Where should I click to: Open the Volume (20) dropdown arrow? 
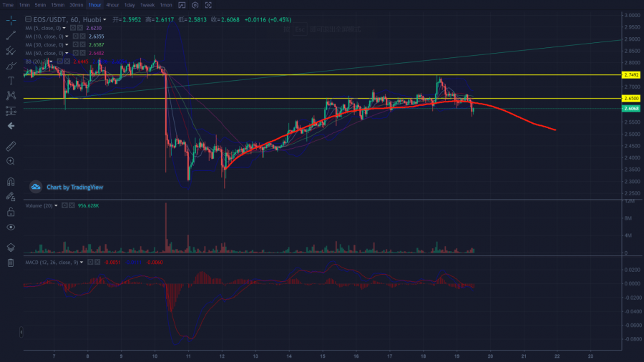(56, 205)
